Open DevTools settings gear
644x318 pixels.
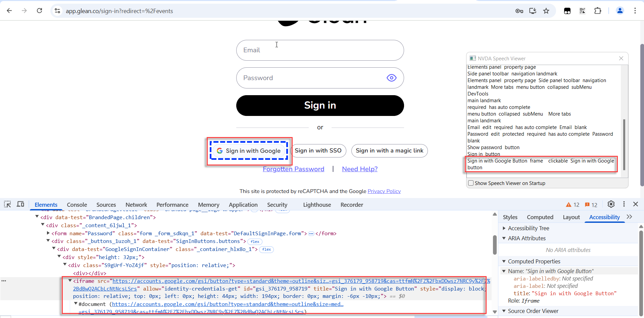(x=611, y=204)
